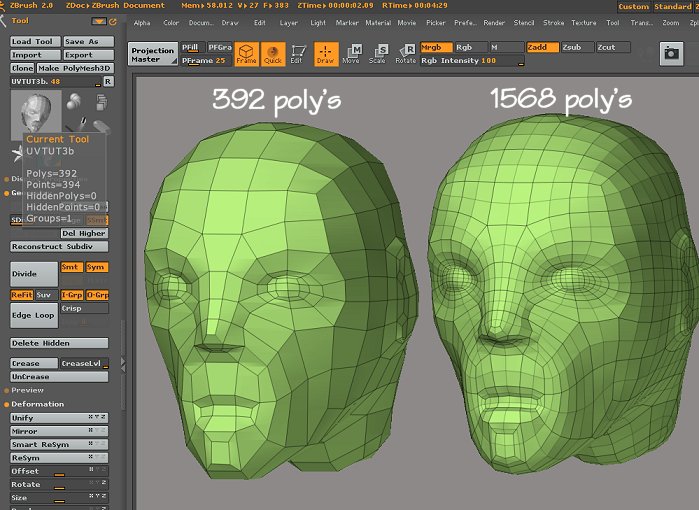This screenshot has height=510, width=699.
Task: Adjust the PFrame 25 slider
Action: pos(206,60)
